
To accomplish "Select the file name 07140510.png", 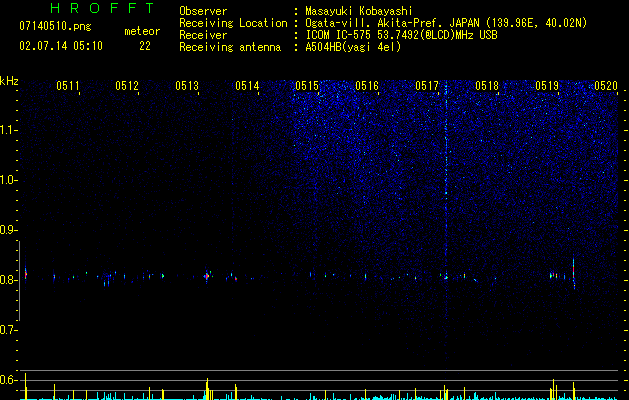I will click(55, 27).
